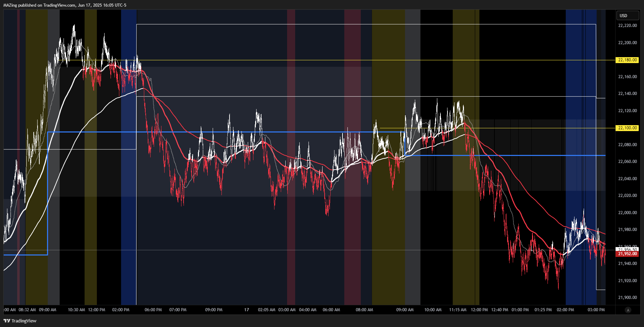Click the 08:32 AM time axis label

point(27,310)
